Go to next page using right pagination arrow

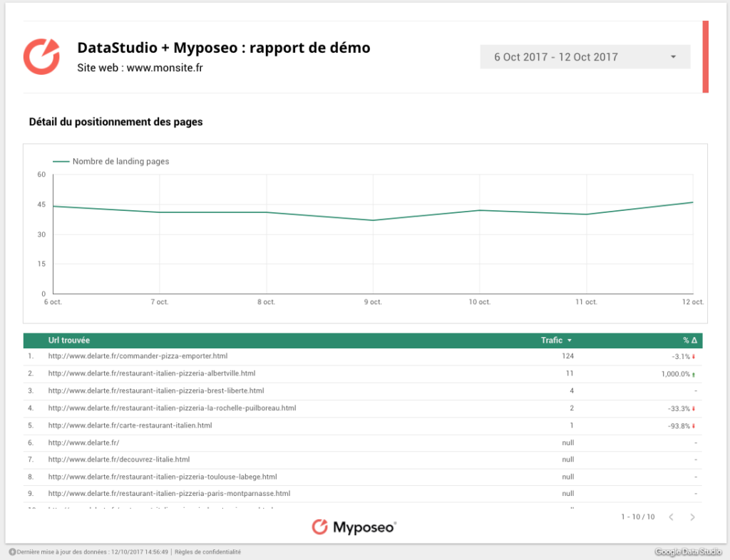(693, 517)
